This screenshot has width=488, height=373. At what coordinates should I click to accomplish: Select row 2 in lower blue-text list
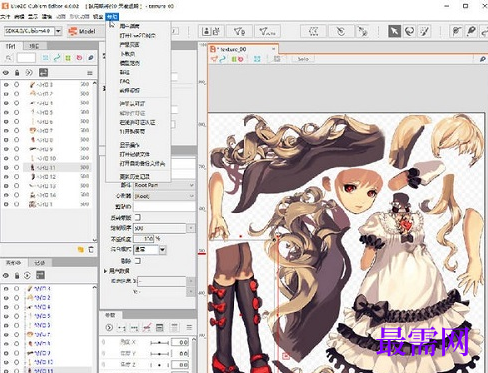(46, 298)
